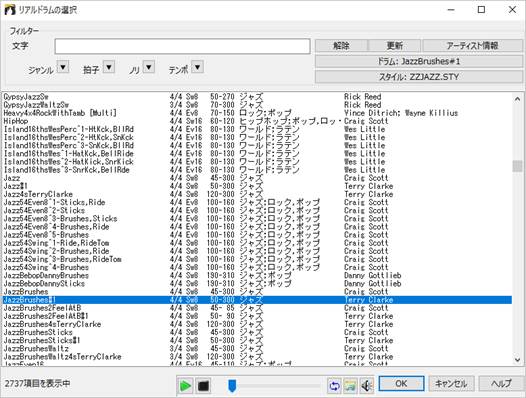Screen dimensions: 526x398
Task: Select the GypsyJazzWaltzSw row
Action: click(257, 105)
